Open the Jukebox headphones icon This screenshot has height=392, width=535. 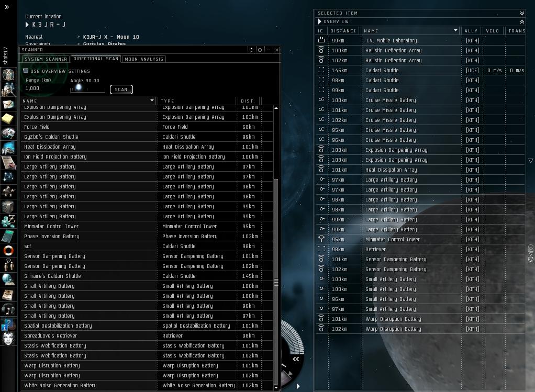tap(8, 309)
